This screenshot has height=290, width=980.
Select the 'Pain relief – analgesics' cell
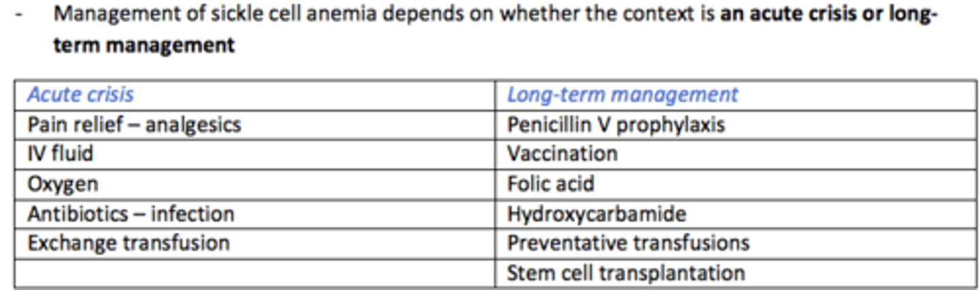[x=134, y=125]
